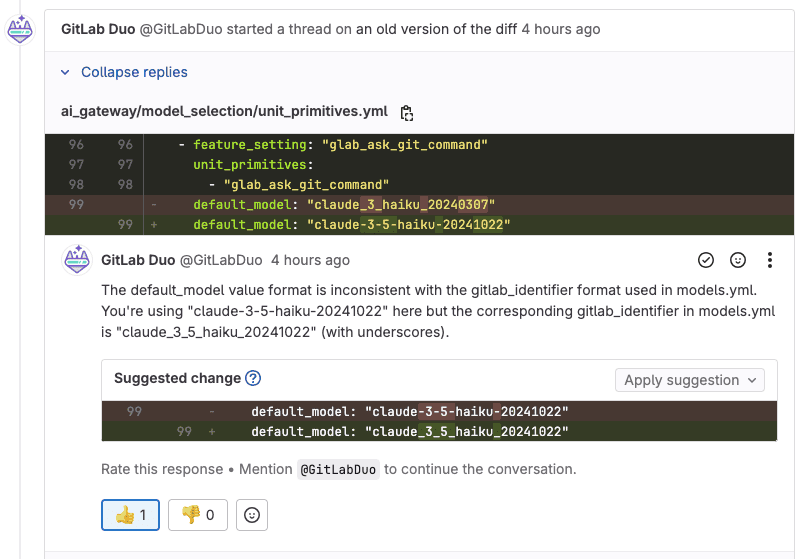This screenshot has height=559, width=804.
Task: Open Suggested change help question icon
Action: click(x=253, y=378)
